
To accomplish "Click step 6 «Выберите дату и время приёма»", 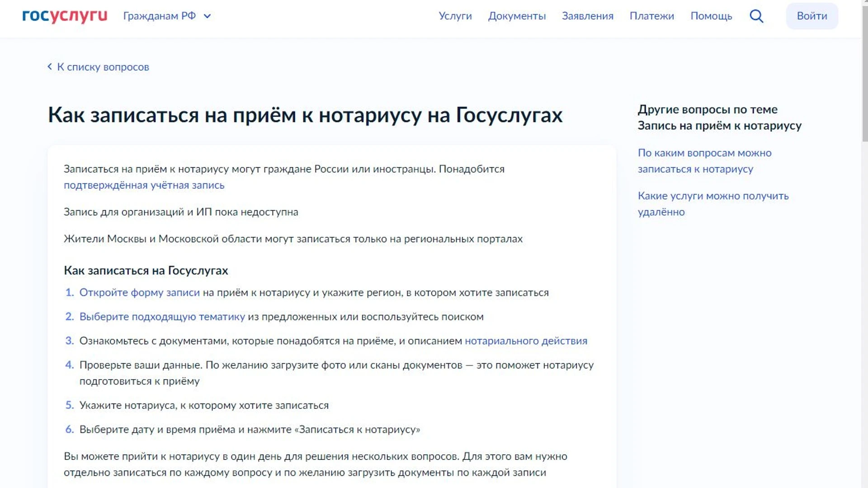I will (250, 429).
